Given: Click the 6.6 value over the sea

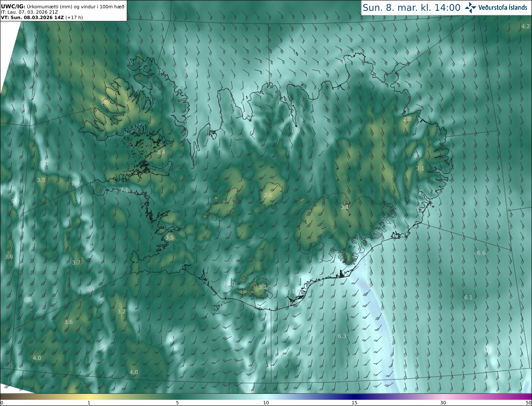Looking at the screenshot, I should click(481, 253).
